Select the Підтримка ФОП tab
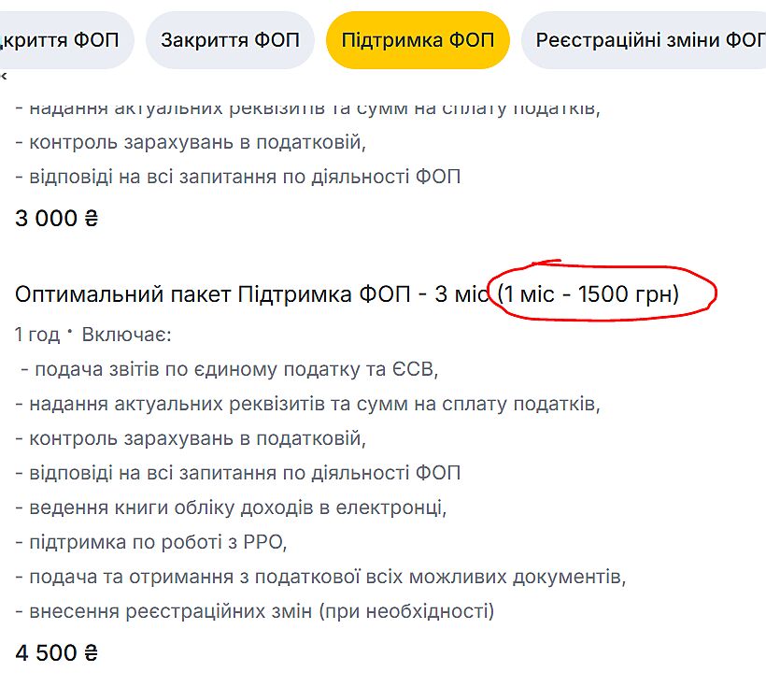Image resolution: width=766 pixels, height=700 pixels. tap(418, 40)
